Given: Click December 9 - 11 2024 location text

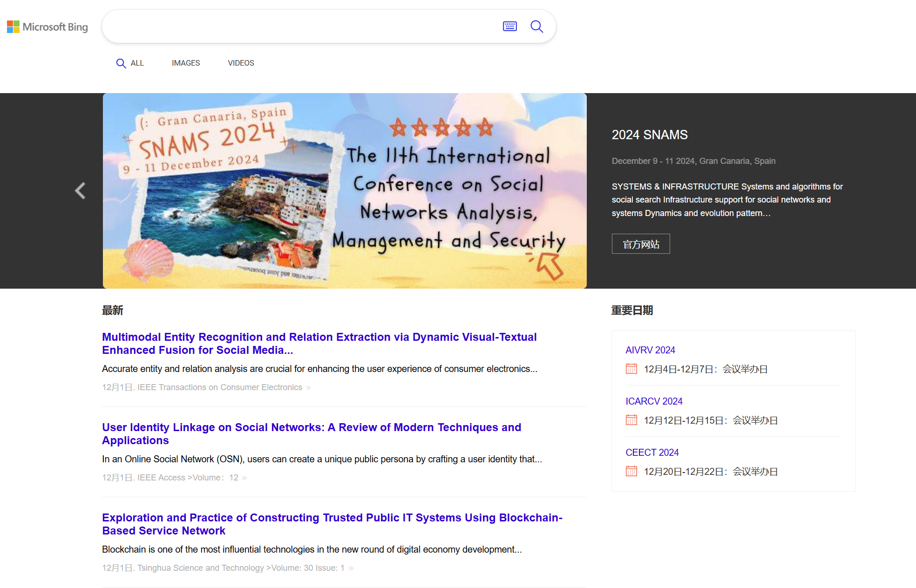Looking at the screenshot, I should pyautogui.click(x=693, y=161).
